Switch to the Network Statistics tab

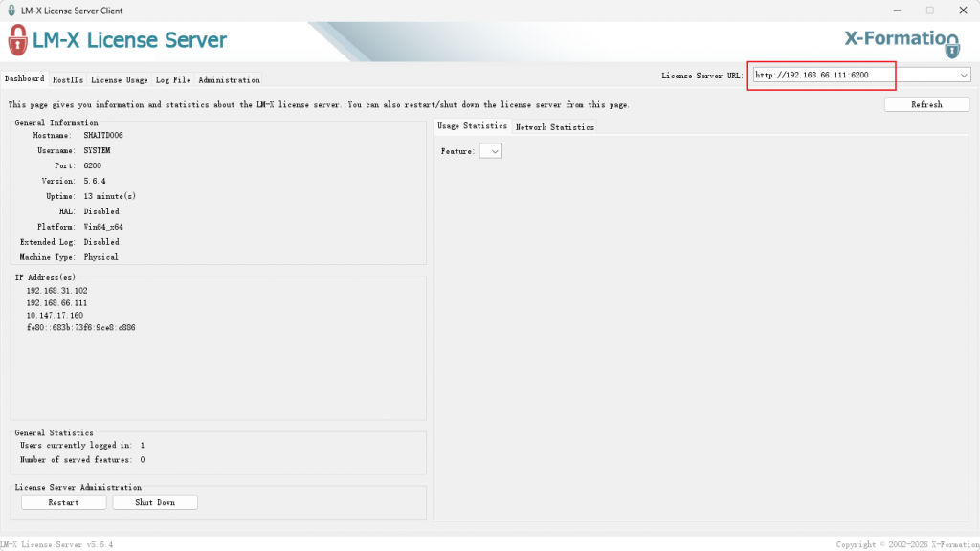coord(555,127)
